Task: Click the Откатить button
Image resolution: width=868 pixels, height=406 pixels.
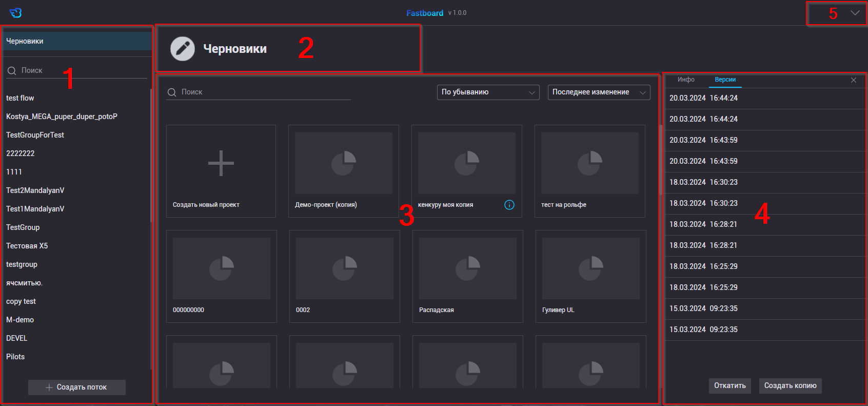Action: point(730,386)
